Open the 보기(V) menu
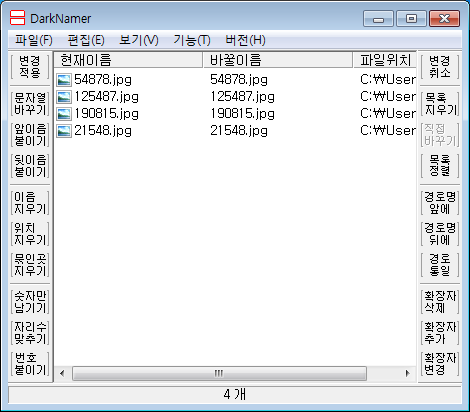Image resolution: width=470 pixels, height=412 pixels. [x=139, y=40]
